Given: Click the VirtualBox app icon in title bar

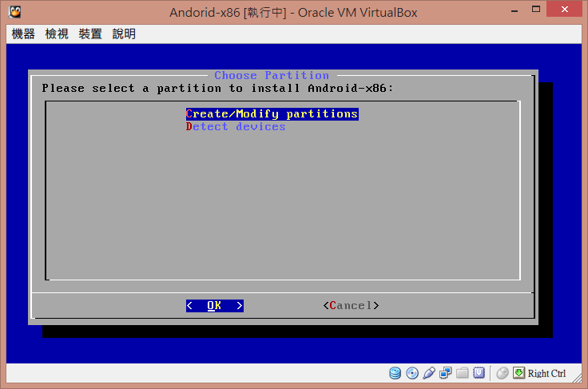Looking at the screenshot, I should tap(14, 12).
